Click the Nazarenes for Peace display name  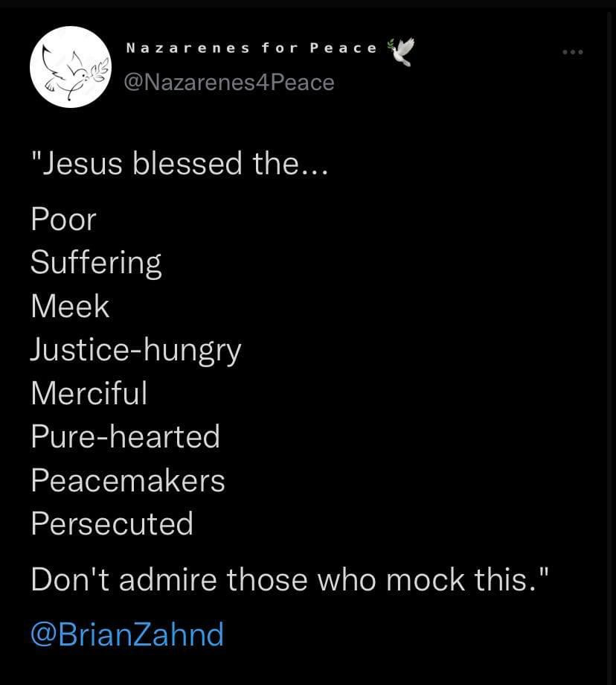click(x=251, y=48)
